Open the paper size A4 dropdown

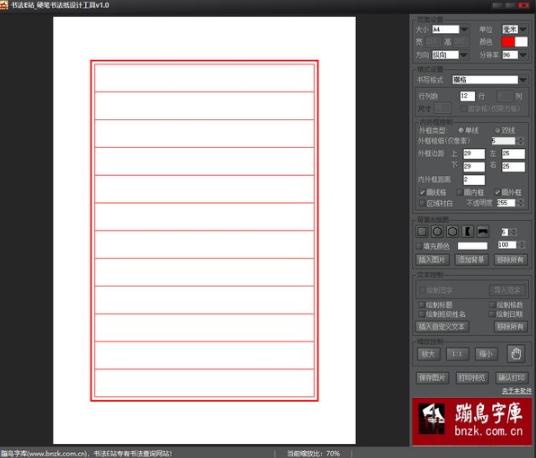[464, 29]
